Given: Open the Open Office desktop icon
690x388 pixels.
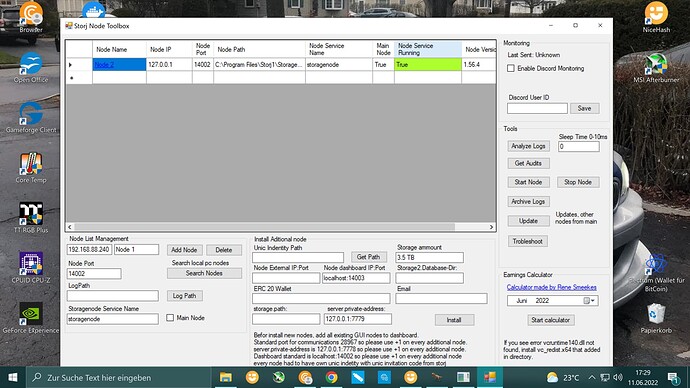Looking at the screenshot, I should pos(31,68).
